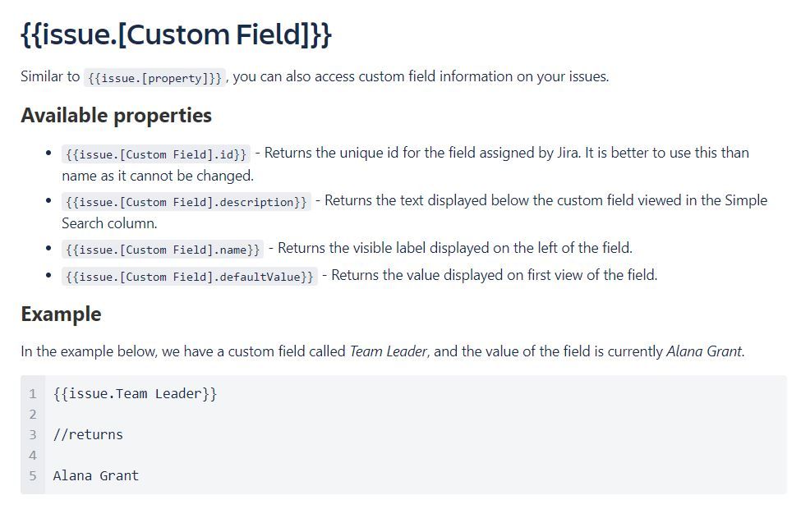
Task: Click the //returns comment line in code block
Action: point(88,434)
